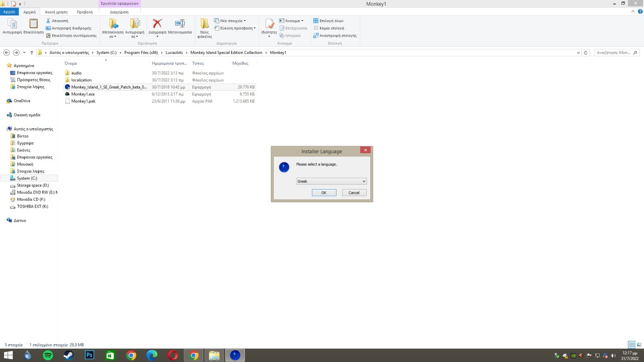This screenshot has width=644, height=362.
Task: Click the Help question mark icon
Action: pyautogui.click(x=640, y=12)
